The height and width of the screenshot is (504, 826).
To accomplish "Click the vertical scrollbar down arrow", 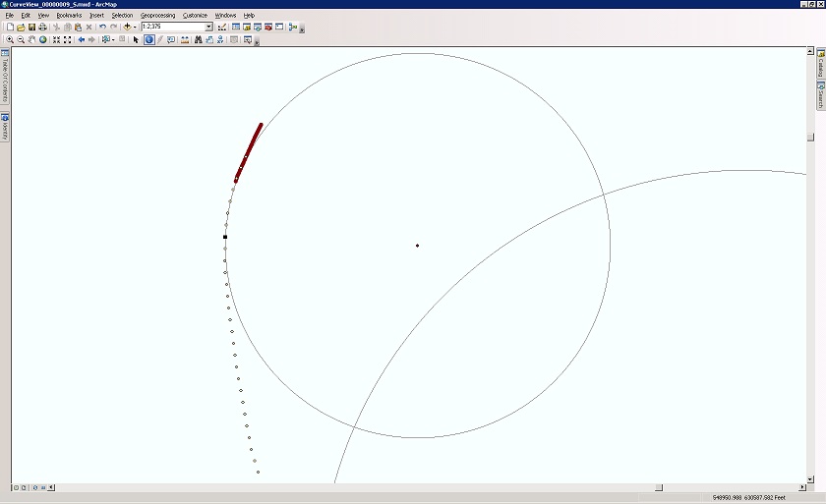I will (x=810, y=479).
